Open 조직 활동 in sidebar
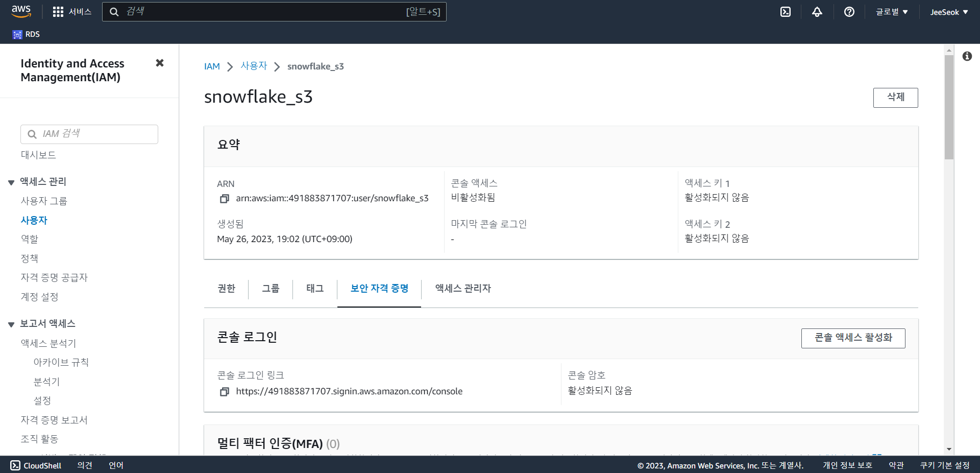This screenshot has height=473, width=980. pyautogui.click(x=39, y=439)
